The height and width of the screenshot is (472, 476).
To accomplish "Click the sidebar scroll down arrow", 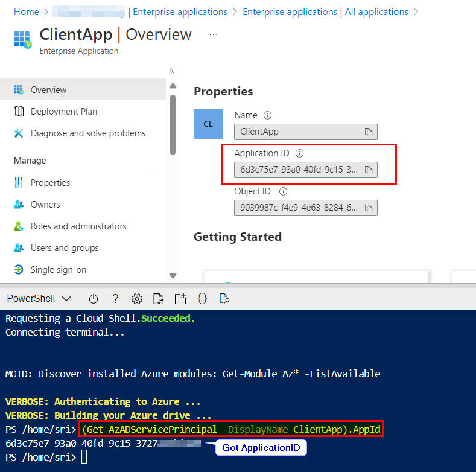I will click(173, 276).
